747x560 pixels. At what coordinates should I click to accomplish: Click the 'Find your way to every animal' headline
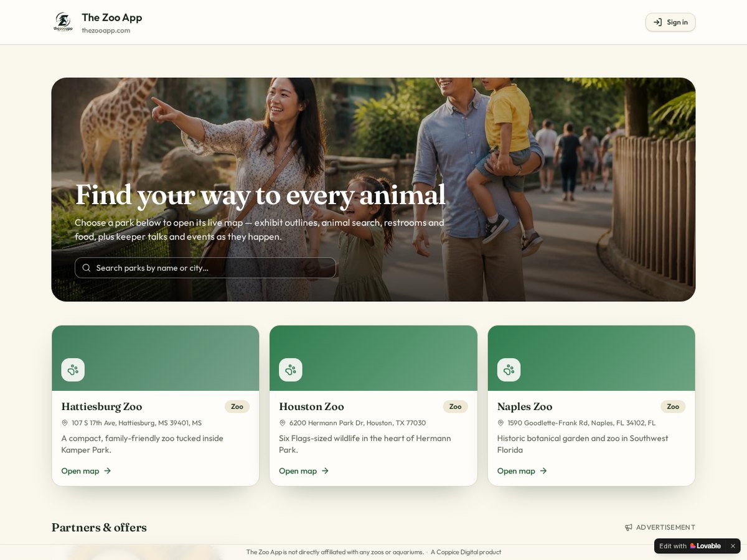[260, 195]
